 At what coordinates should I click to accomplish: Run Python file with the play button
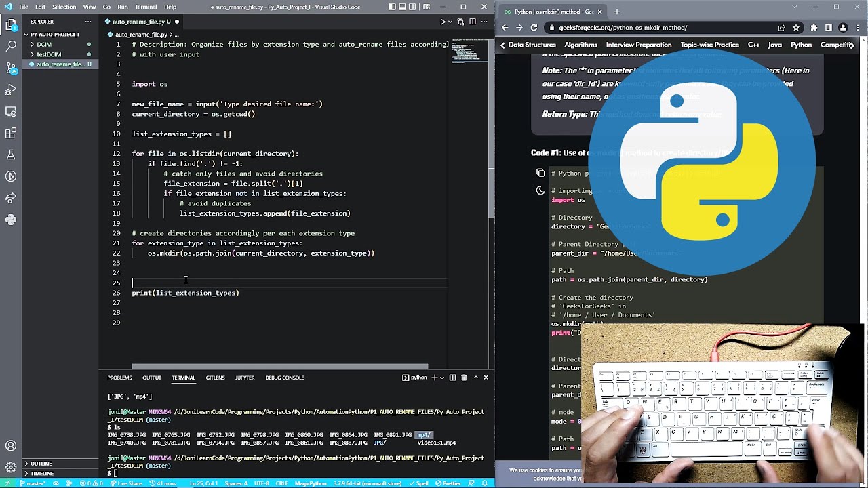pos(442,22)
